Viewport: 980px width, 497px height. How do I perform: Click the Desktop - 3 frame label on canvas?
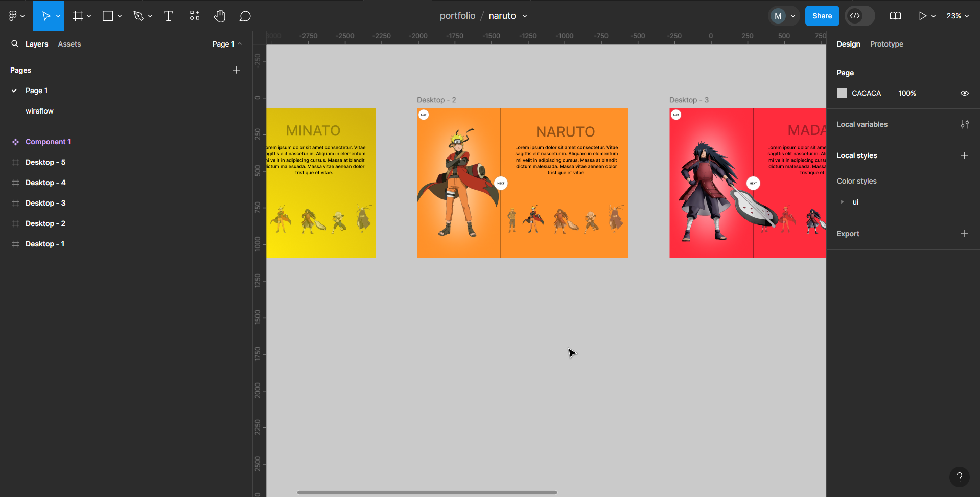click(x=689, y=100)
